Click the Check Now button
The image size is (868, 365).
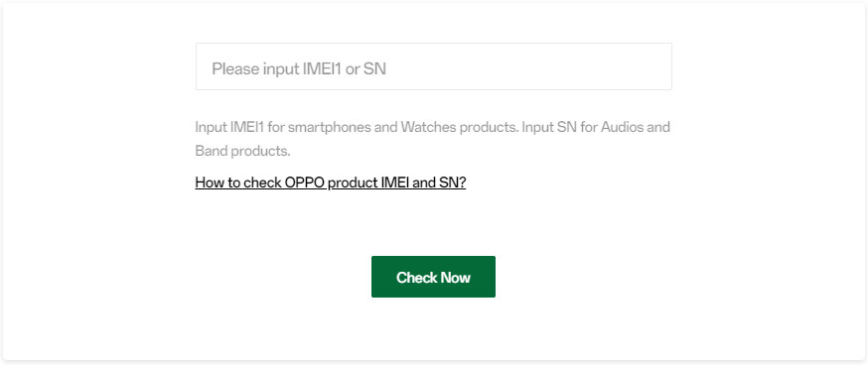coord(433,277)
